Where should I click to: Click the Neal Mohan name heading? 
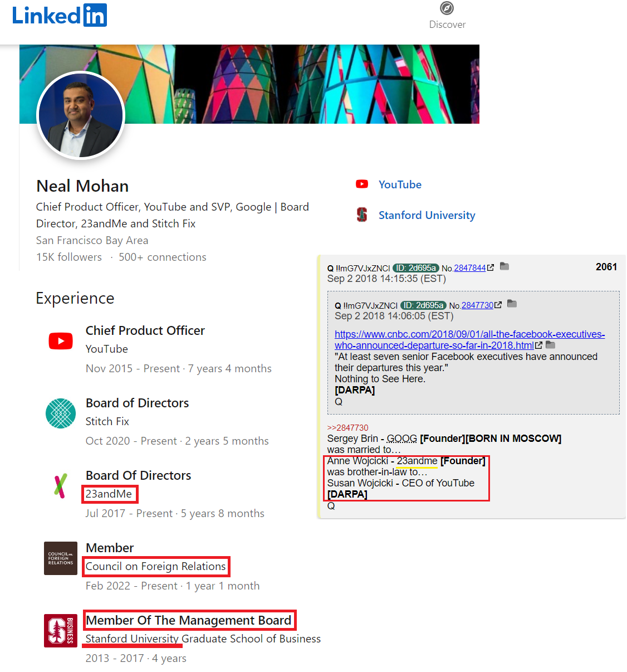tap(82, 186)
